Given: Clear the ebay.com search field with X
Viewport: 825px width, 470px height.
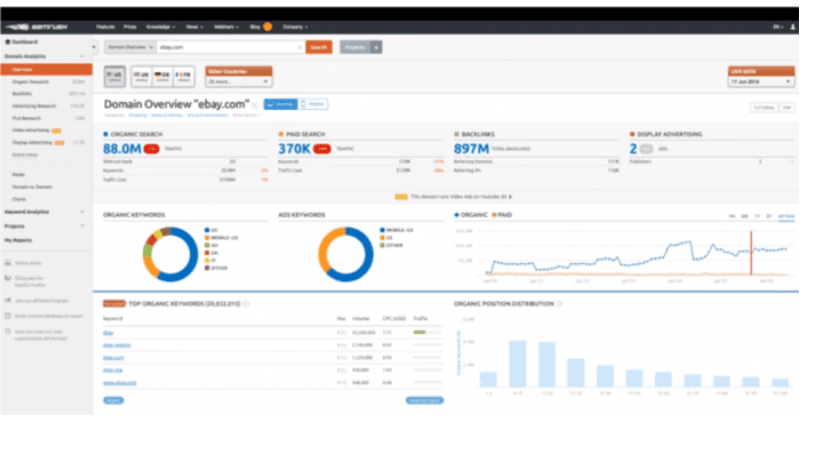Looking at the screenshot, I should tap(300, 47).
